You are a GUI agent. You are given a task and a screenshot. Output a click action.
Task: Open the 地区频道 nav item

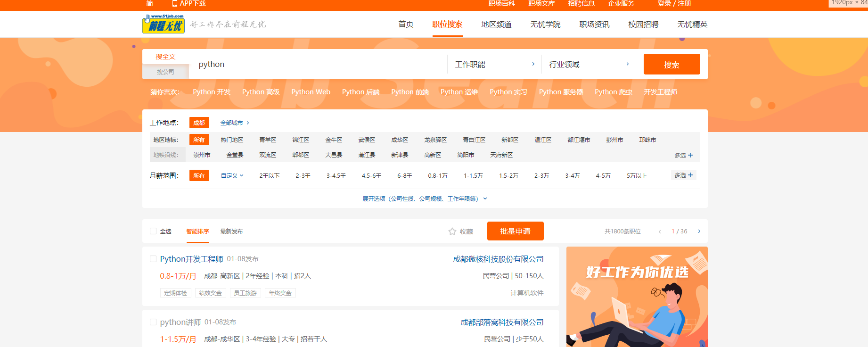tap(496, 24)
